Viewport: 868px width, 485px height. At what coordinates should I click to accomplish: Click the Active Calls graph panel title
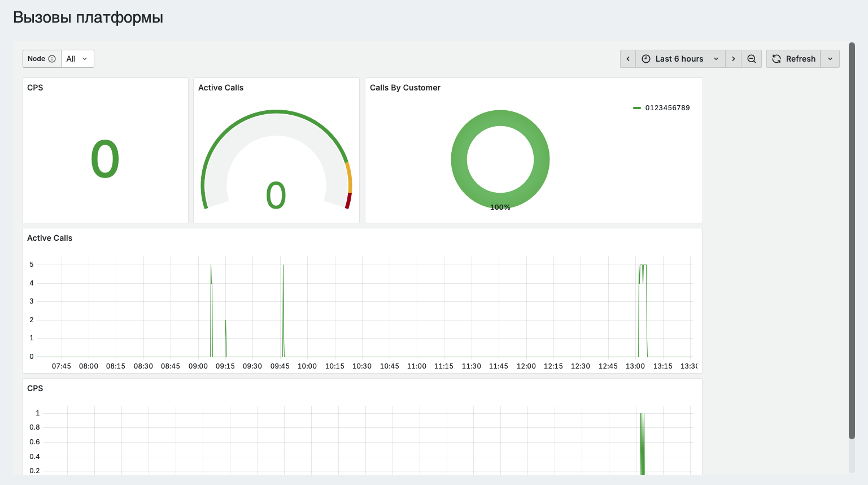[x=50, y=238]
